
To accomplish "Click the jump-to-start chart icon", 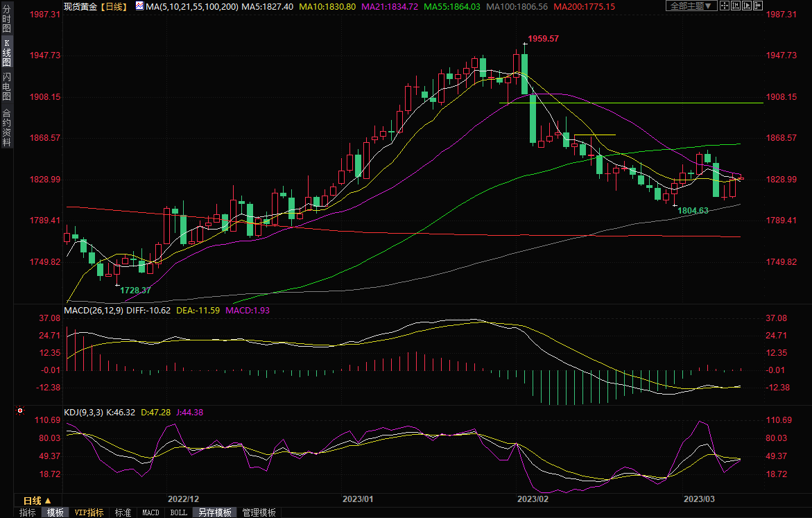I will click(x=737, y=6).
